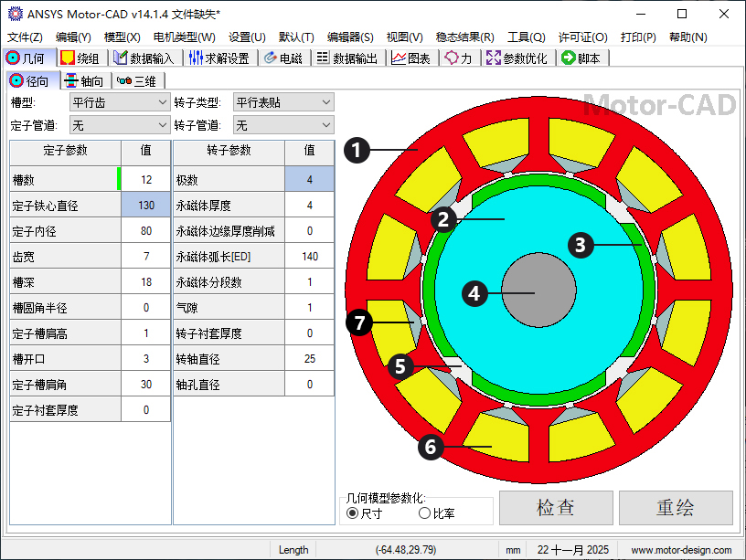
Task: Edit the 槽数 value 12
Action: 146,180
